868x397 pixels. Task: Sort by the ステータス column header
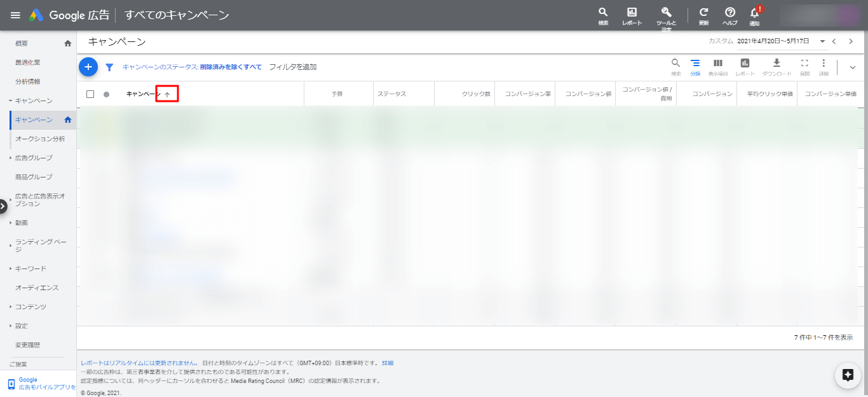[x=391, y=94]
